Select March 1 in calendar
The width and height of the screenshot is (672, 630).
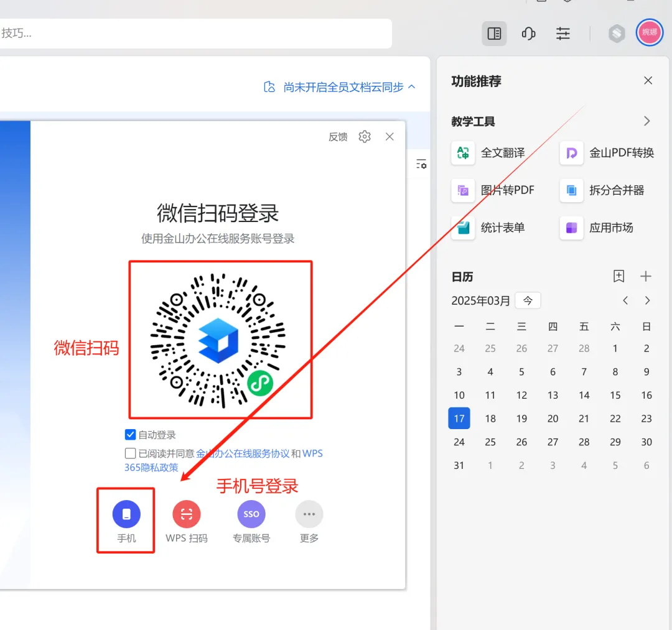(615, 348)
